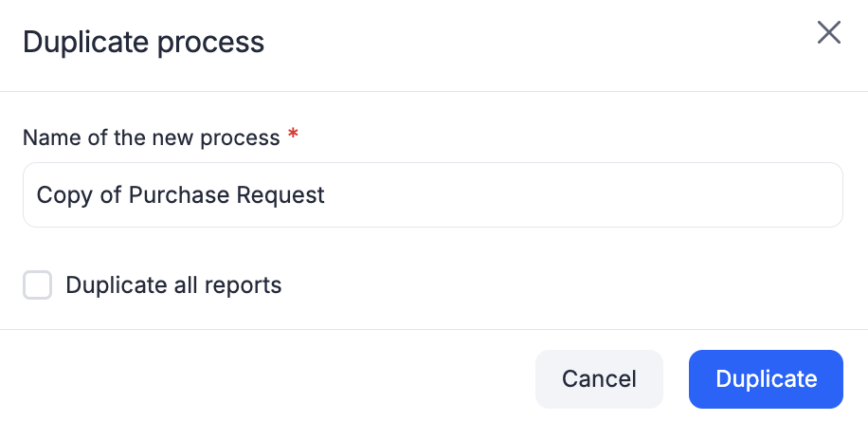Click the "Duplicate process" dialog title
The image size is (868, 421).
143,43
